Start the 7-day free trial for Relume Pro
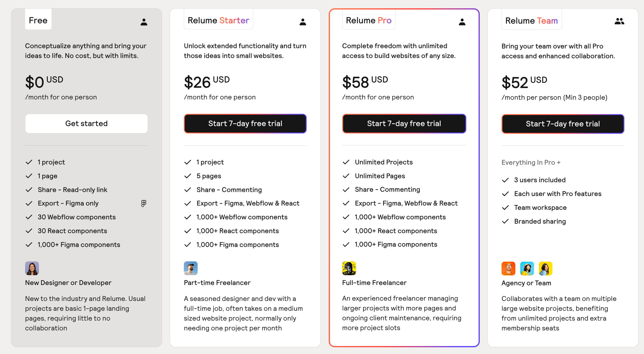 pyautogui.click(x=404, y=124)
